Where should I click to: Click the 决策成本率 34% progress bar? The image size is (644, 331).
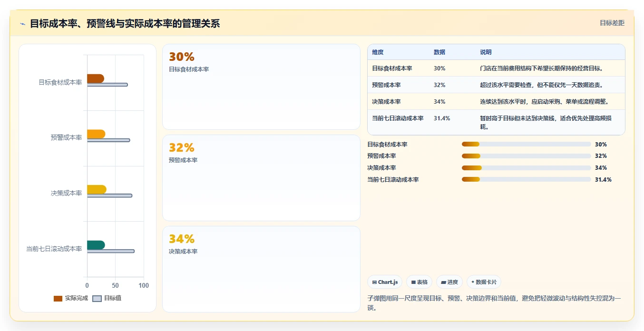coord(526,167)
